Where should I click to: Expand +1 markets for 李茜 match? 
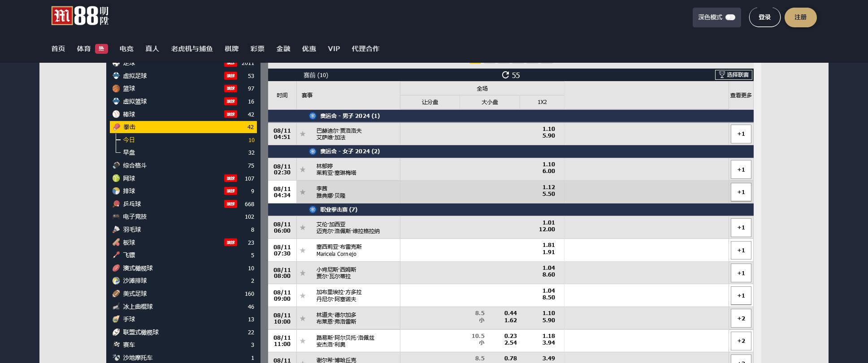pyautogui.click(x=741, y=192)
